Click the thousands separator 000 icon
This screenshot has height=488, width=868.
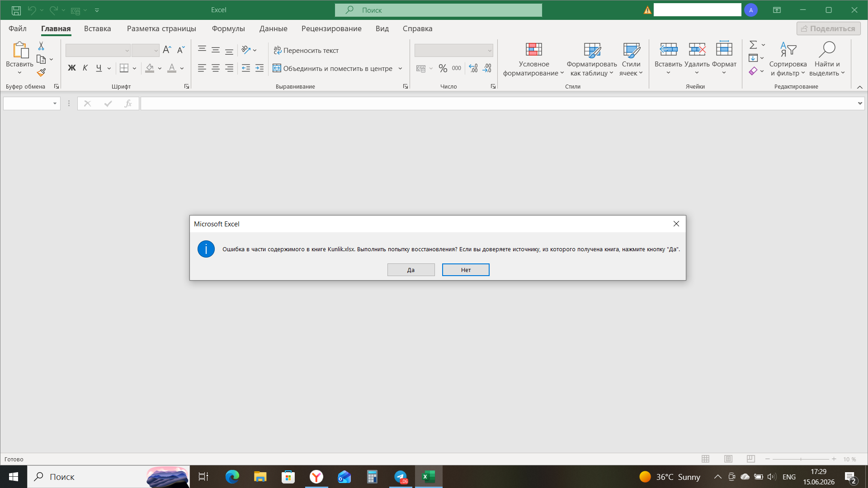tap(457, 68)
